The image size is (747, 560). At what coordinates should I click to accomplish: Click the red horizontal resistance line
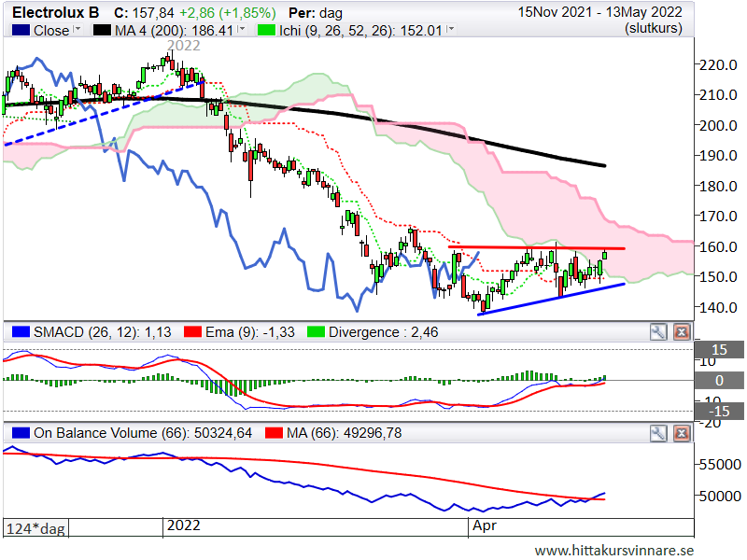click(536, 247)
